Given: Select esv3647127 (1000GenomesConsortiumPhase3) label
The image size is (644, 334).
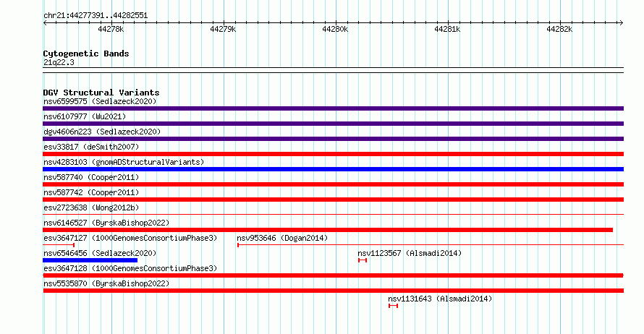Looking at the screenshot, I should click(130, 238).
